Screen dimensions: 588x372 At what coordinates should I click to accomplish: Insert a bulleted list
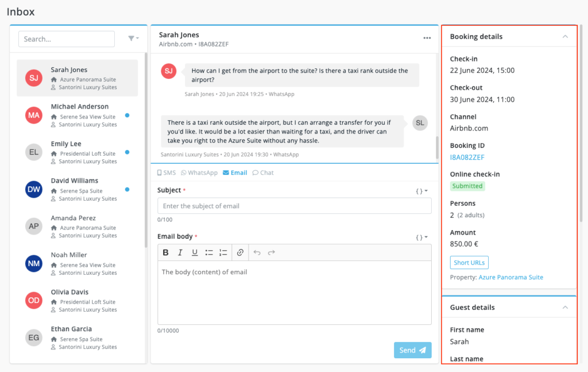click(209, 252)
